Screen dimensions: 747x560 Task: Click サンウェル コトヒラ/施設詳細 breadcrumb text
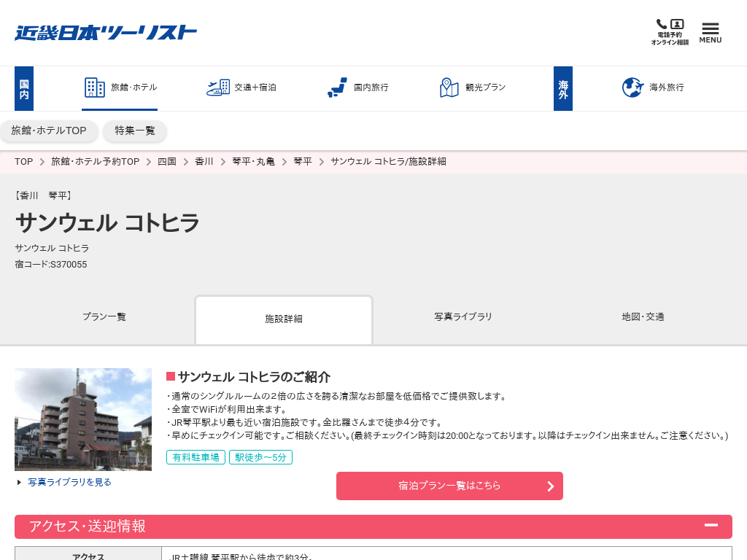pos(388,161)
